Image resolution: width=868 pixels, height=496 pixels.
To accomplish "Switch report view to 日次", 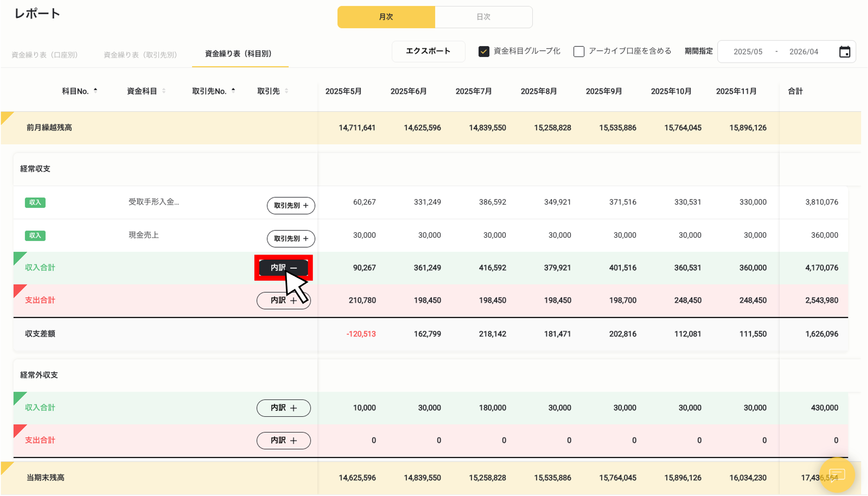I will pyautogui.click(x=483, y=17).
